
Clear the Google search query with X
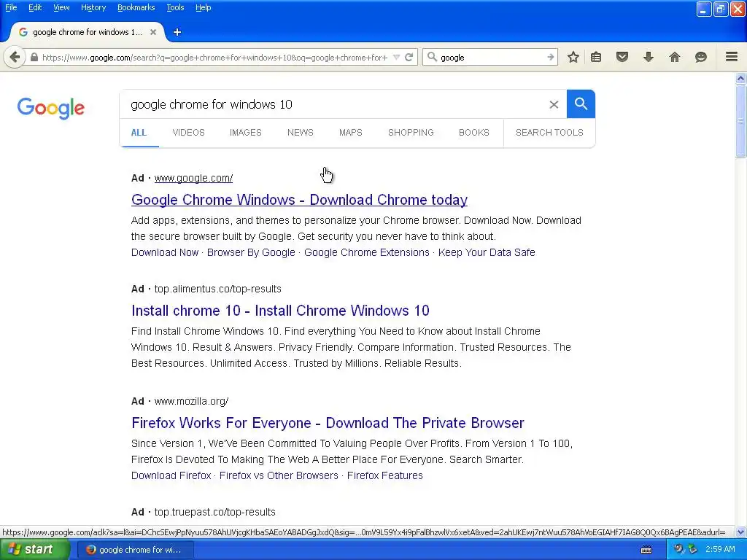[x=554, y=104]
